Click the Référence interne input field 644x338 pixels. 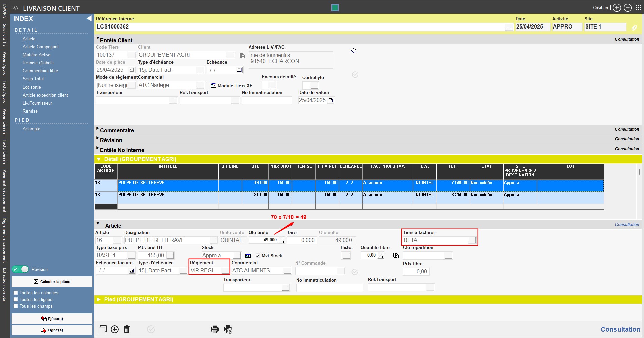300,27
